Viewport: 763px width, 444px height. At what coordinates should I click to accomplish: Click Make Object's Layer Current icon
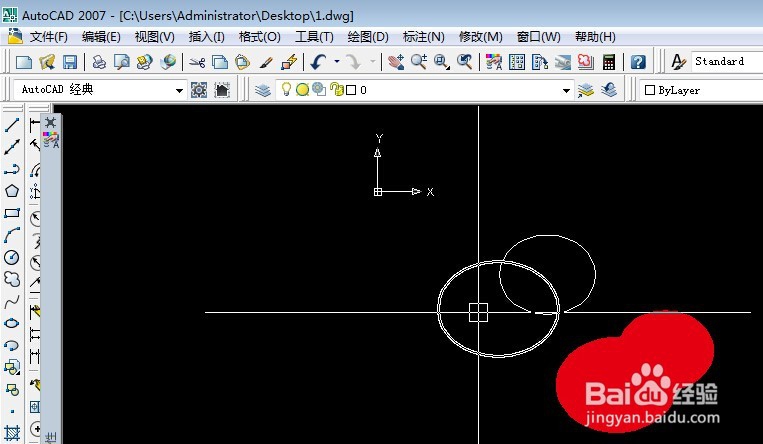point(585,90)
